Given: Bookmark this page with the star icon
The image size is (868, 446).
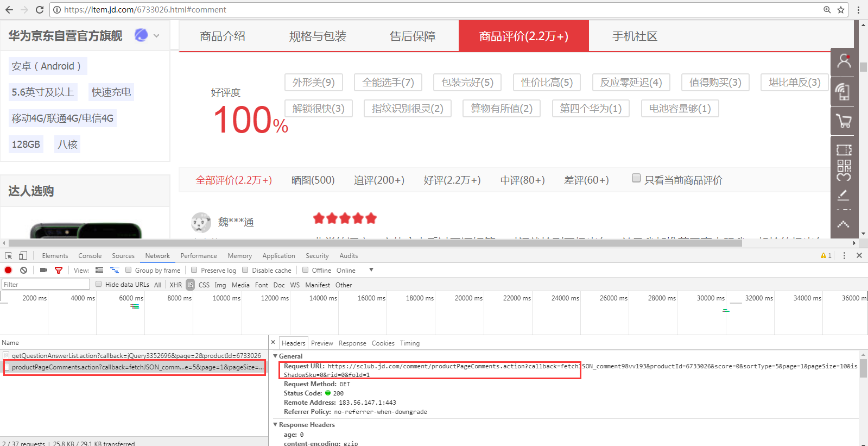Looking at the screenshot, I should [x=840, y=10].
